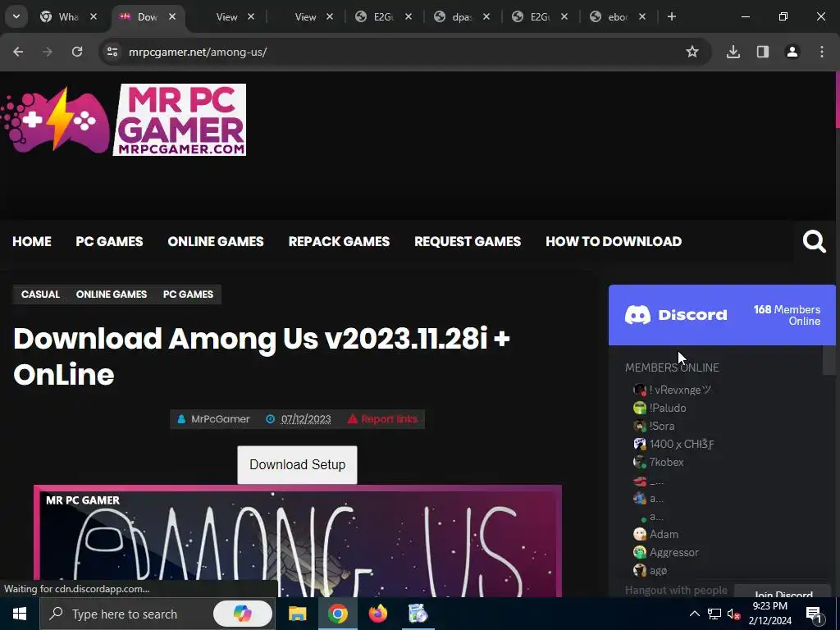Go forward with the forward arrow
The height and width of the screenshot is (630, 840).
(48, 52)
